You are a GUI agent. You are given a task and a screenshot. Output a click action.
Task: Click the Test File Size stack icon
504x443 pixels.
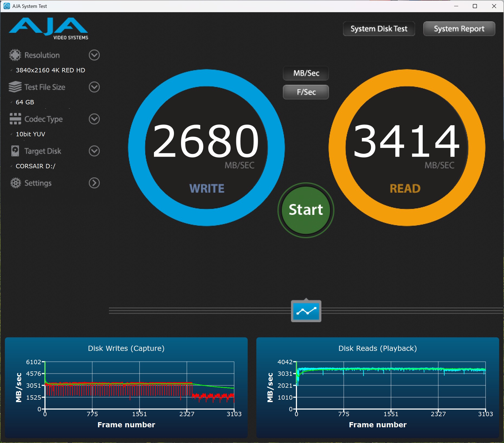click(x=15, y=87)
